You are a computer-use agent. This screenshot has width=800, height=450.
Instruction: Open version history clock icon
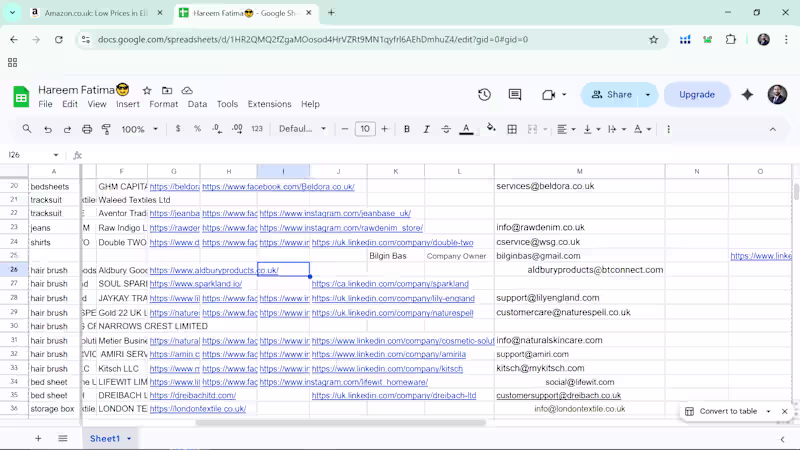click(x=484, y=94)
